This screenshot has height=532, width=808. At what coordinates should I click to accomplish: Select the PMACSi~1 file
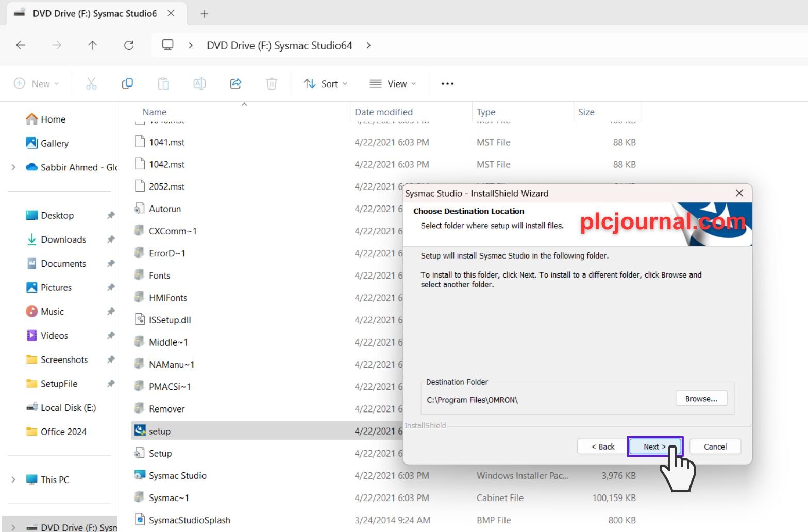pyautogui.click(x=170, y=387)
